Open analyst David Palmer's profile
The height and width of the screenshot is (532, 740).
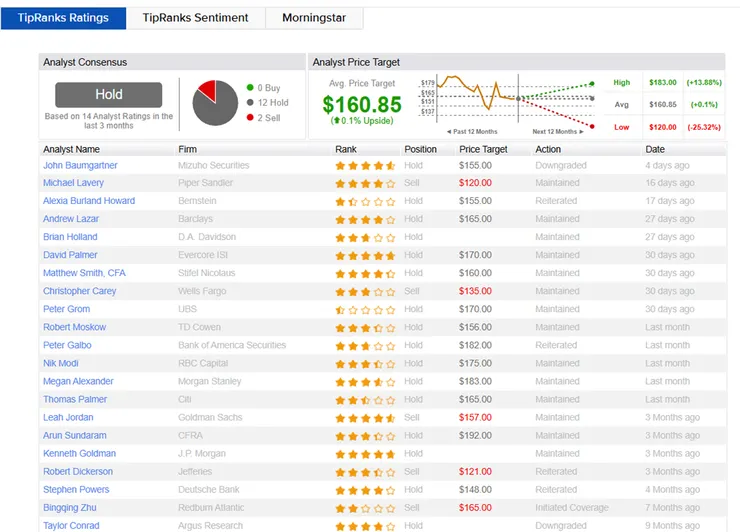pyautogui.click(x=70, y=255)
